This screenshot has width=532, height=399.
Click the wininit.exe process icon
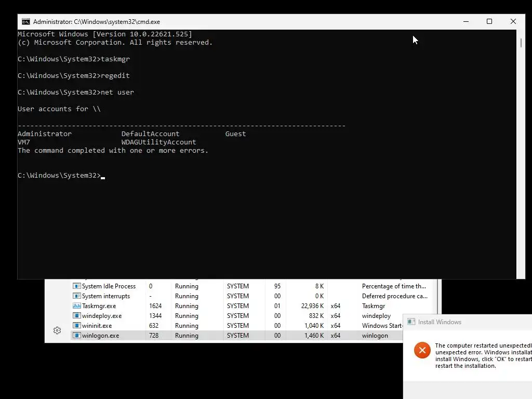(77, 325)
